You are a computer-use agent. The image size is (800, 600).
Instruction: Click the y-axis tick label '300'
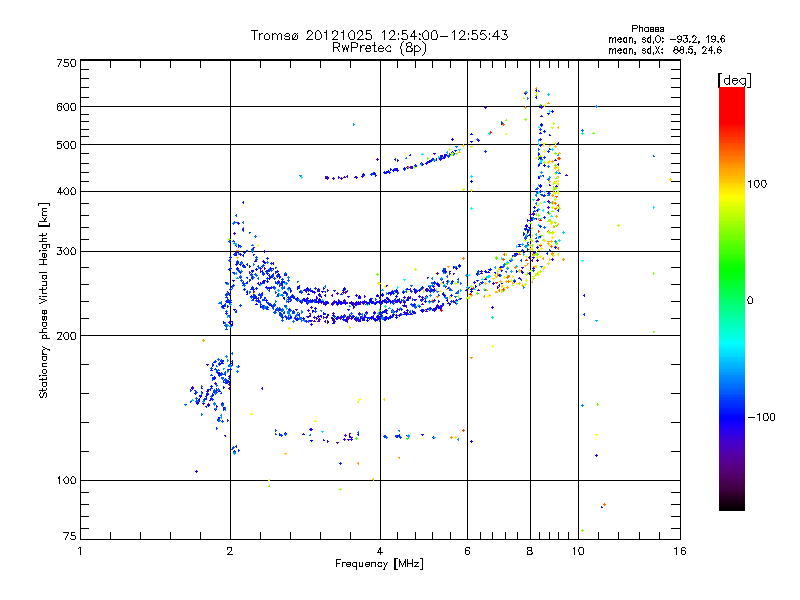tap(67, 252)
